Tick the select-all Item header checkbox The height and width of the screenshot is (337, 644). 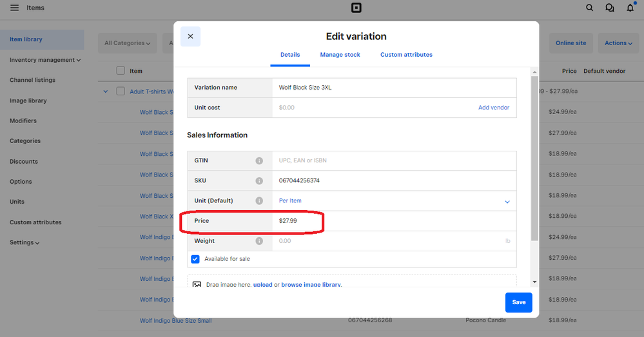[x=121, y=71]
